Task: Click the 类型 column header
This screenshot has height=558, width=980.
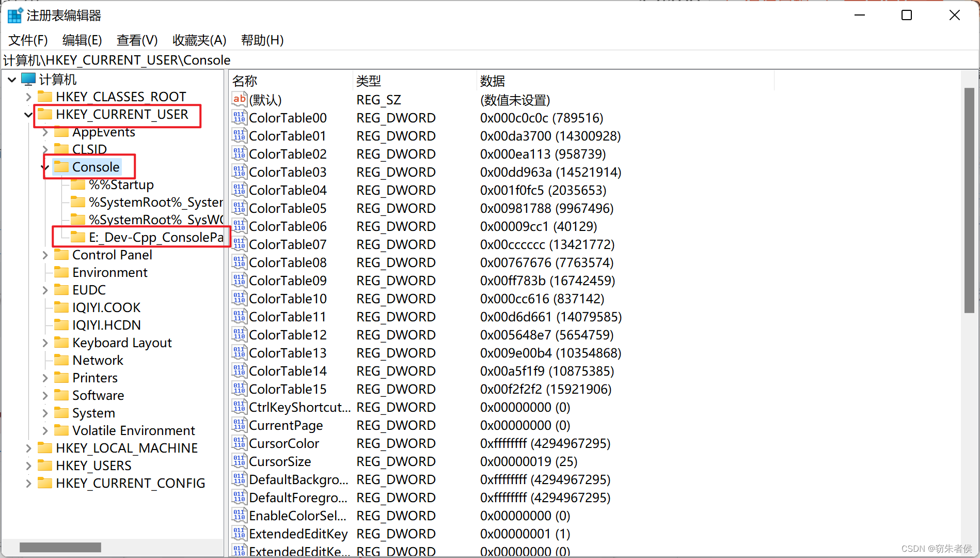Action: (369, 81)
